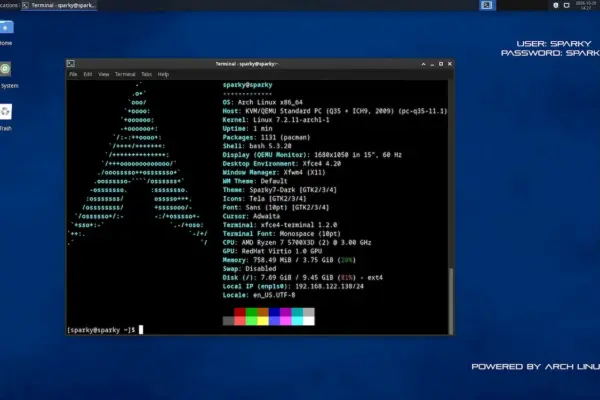Maximize the terminal window

pos(441,64)
